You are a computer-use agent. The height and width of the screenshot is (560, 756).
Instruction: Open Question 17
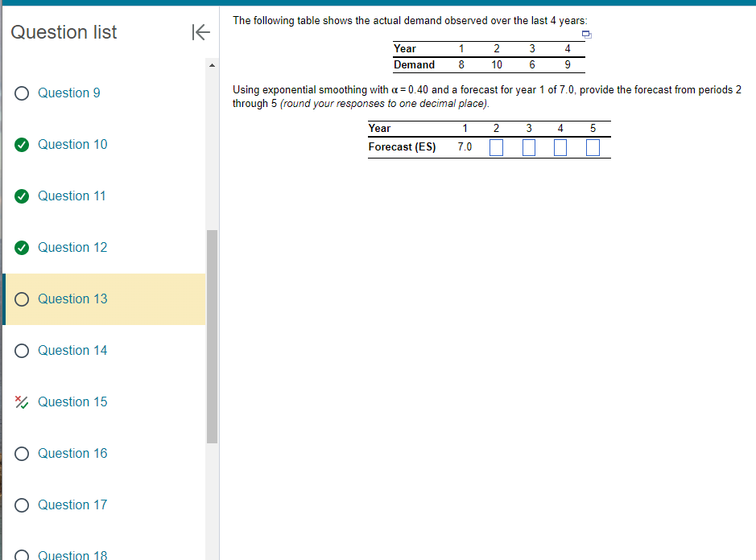click(72, 505)
